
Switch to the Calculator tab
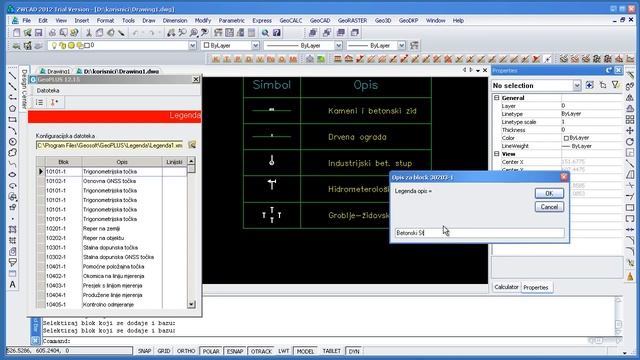coord(506,287)
